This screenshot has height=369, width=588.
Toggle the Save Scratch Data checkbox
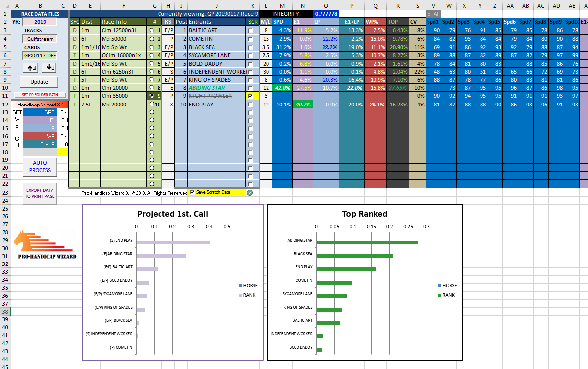click(x=192, y=192)
